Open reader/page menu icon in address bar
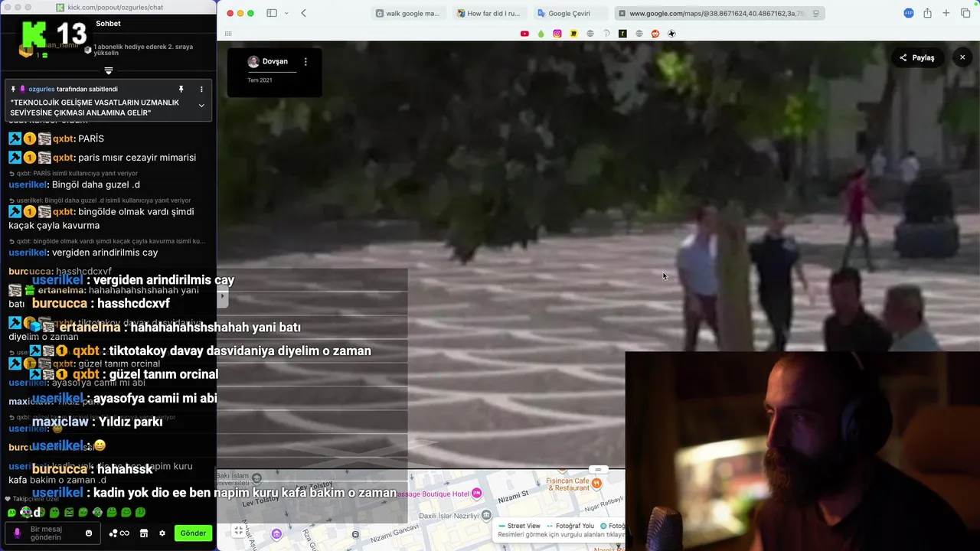The height and width of the screenshot is (551, 980). [x=816, y=13]
